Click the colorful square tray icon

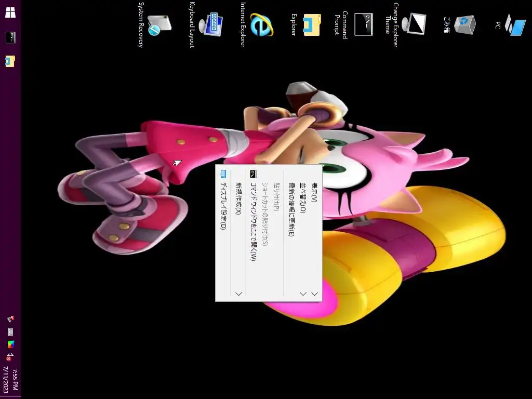coord(10,344)
